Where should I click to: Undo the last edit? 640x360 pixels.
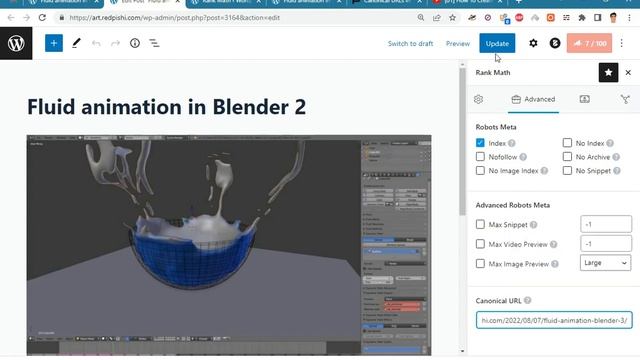pyautogui.click(x=96, y=43)
